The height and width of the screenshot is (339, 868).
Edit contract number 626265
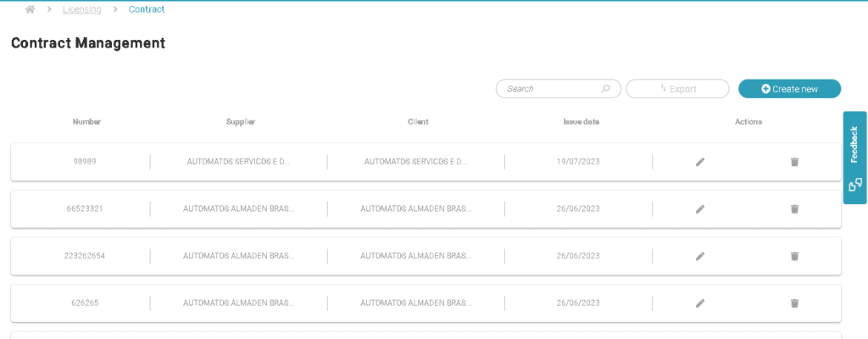pos(700,303)
